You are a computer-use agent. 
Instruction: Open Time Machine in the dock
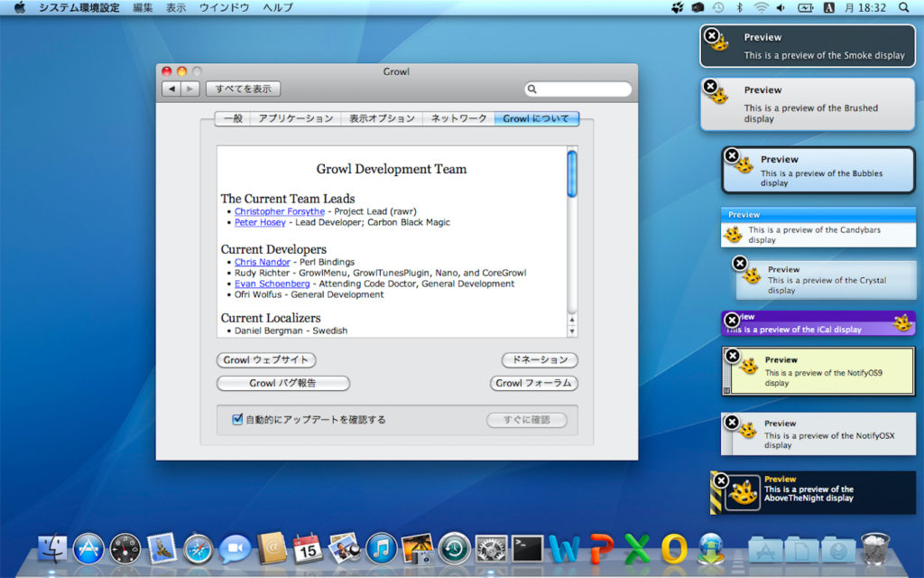click(454, 548)
